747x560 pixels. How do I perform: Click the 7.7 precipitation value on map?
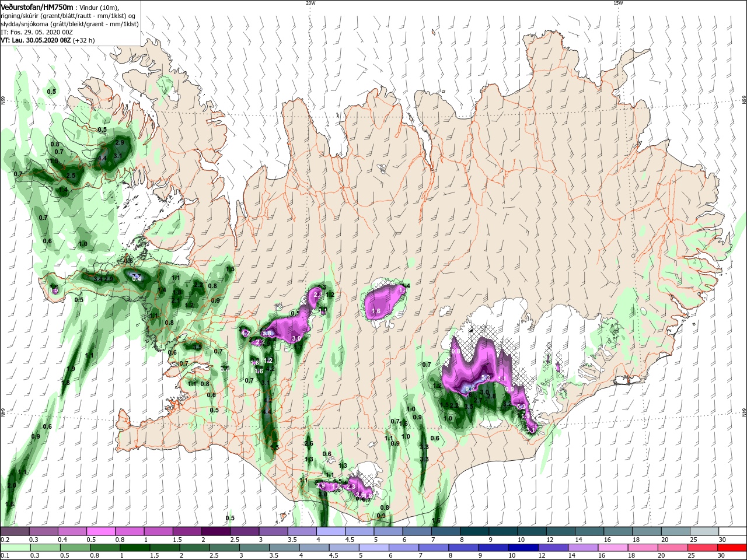[137, 275]
